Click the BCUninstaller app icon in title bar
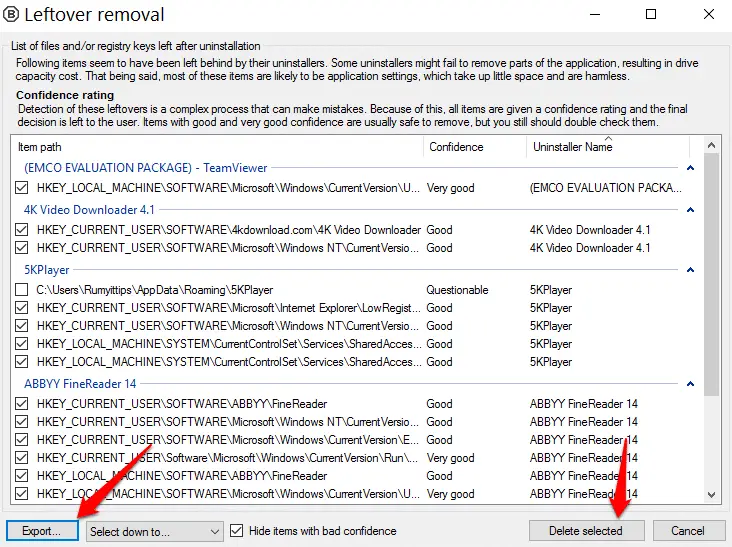 11,14
